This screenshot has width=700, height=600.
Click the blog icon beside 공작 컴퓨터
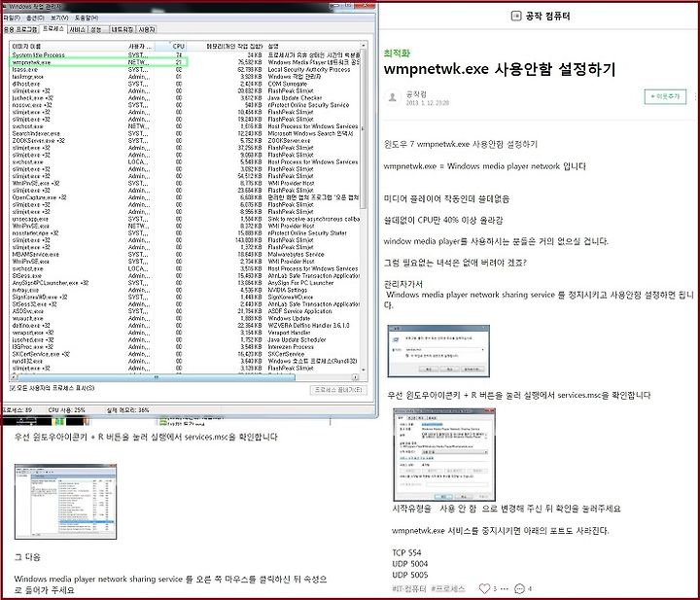(x=515, y=17)
